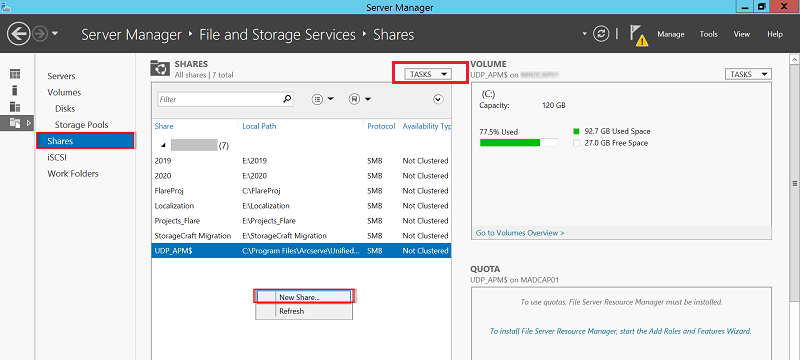This screenshot has width=800, height=360.
Task: Open the notifications flag icon
Action: pyautogui.click(x=639, y=36)
